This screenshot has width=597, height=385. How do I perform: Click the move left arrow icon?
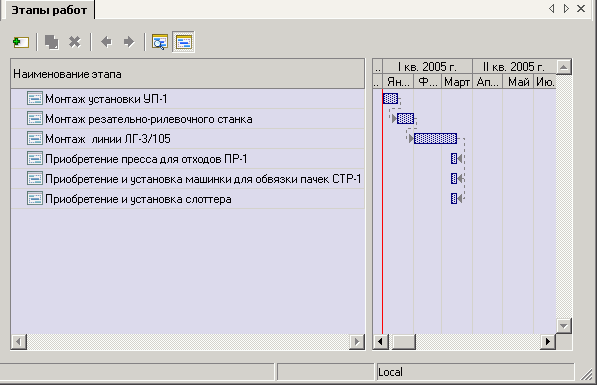click(x=106, y=42)
